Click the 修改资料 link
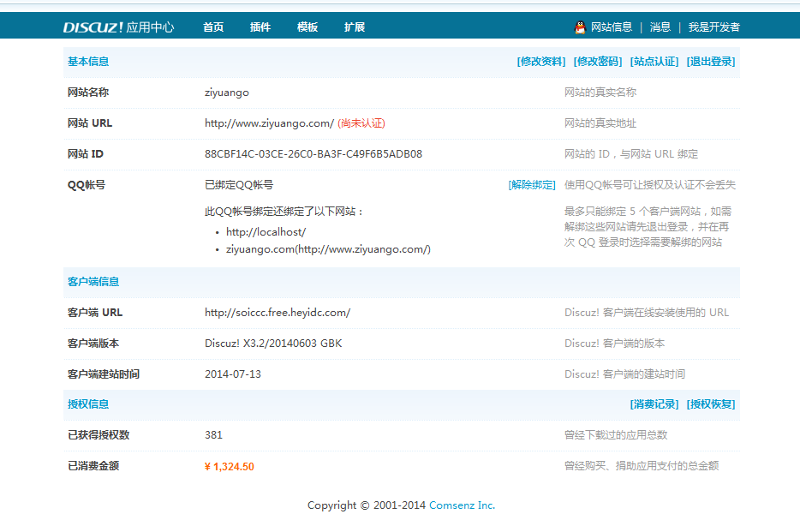Viewport: 800px width, 532px height. [x=541, y=62]
